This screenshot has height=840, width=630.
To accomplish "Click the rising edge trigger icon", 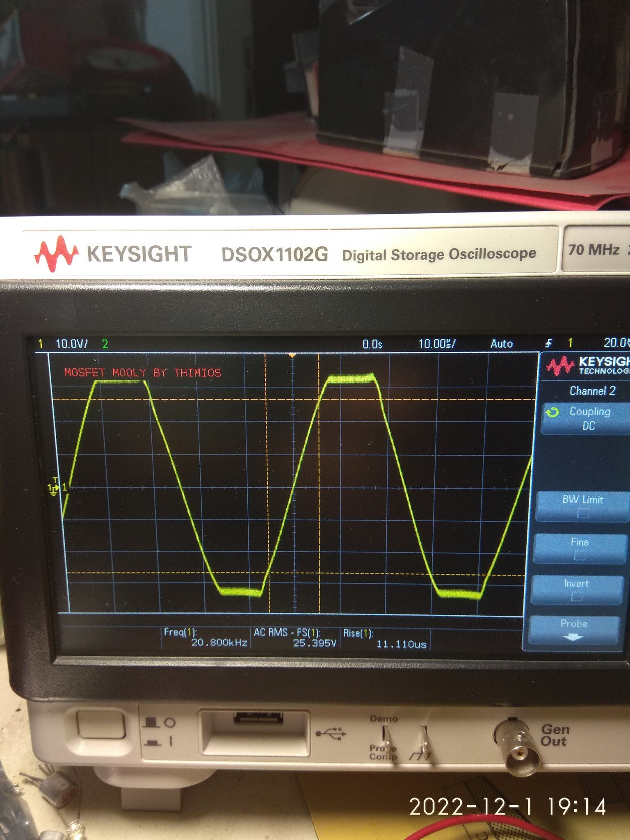I will 548,343.
